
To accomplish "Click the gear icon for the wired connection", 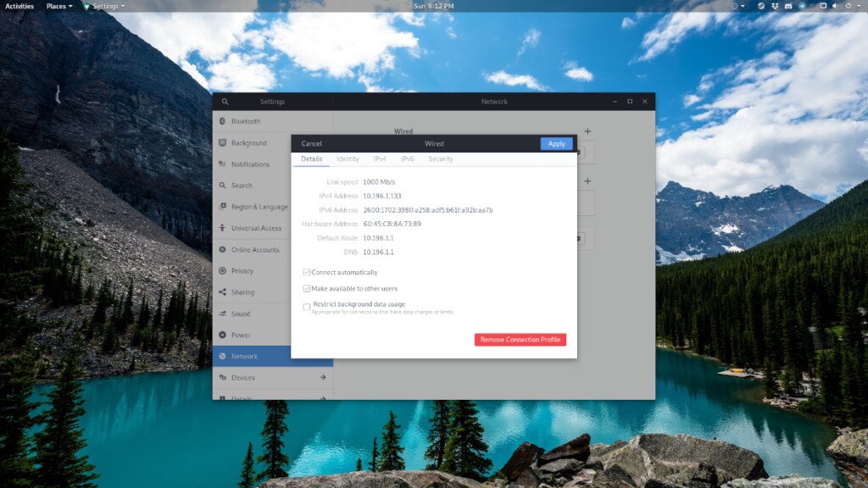I will 577,151.
